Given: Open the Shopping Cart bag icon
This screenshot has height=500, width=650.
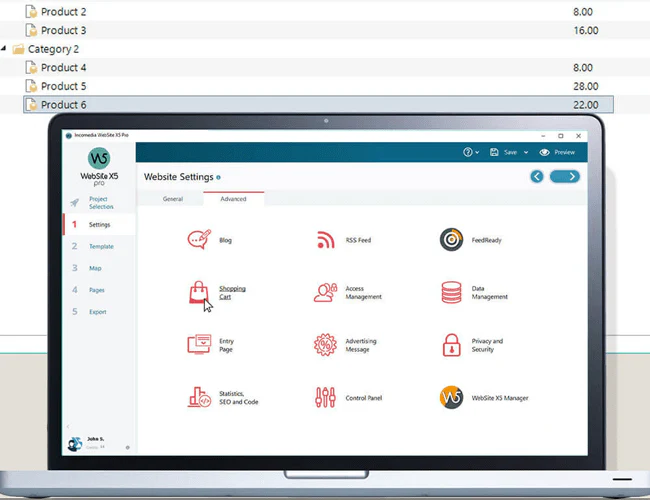Looking at the screenshot, I should click(199, 292).
